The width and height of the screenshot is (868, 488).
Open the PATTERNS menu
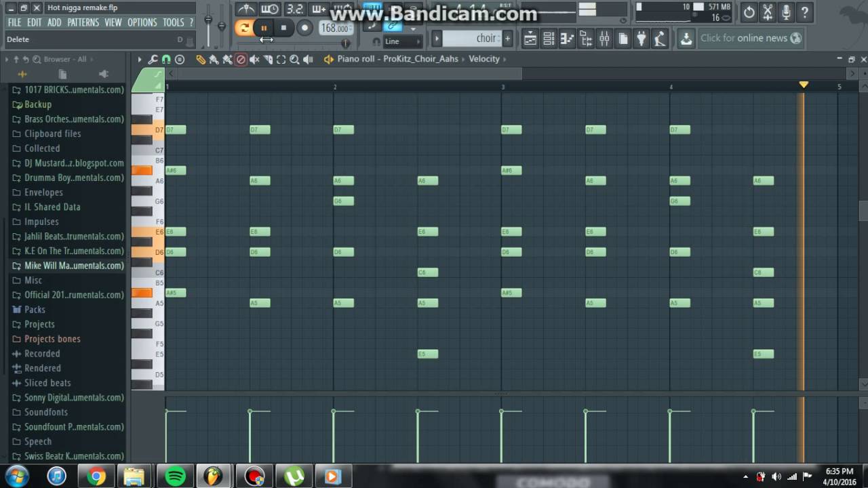click(x=83, y=22)
